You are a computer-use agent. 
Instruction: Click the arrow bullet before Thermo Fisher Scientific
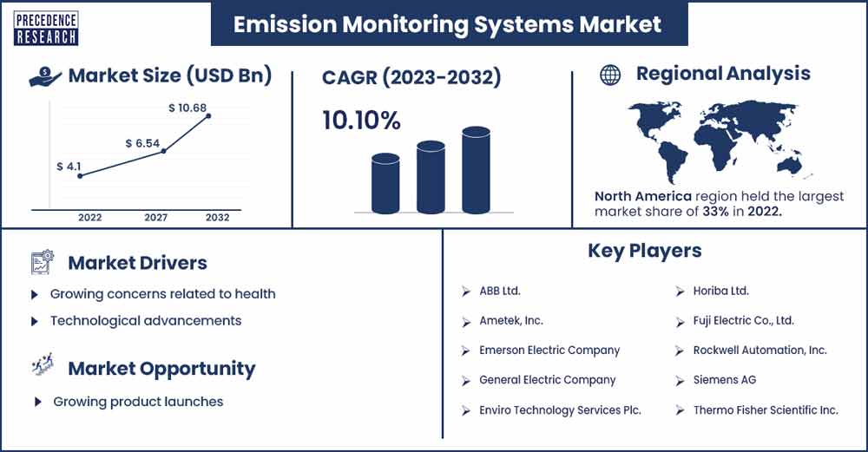click(x=680, y=410)
